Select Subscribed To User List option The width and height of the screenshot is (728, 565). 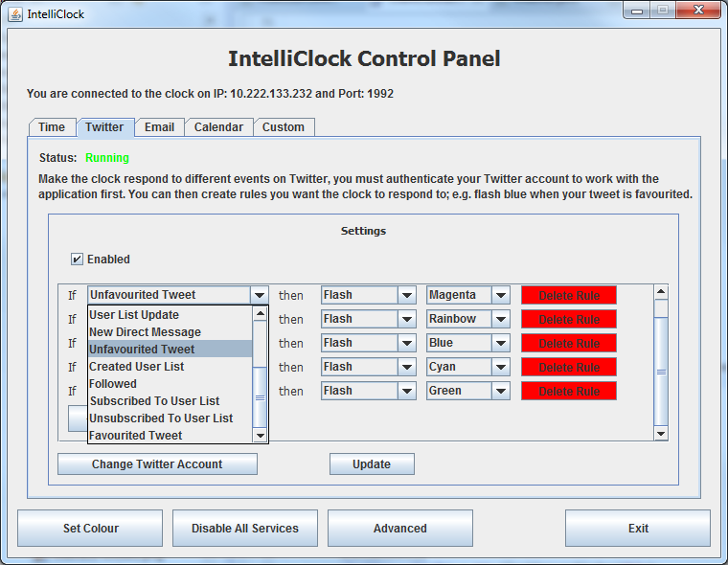[x=171, y=400]
